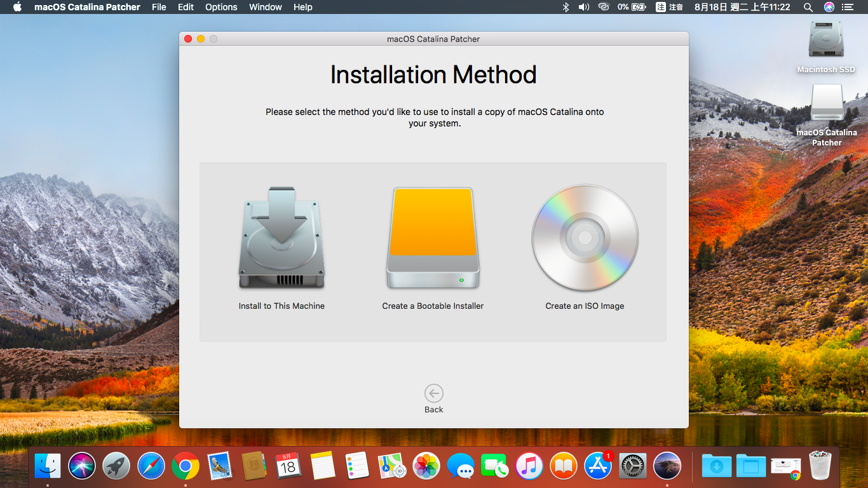
Task: Open the blue folder stack beside Downloads
Action: 751,466
